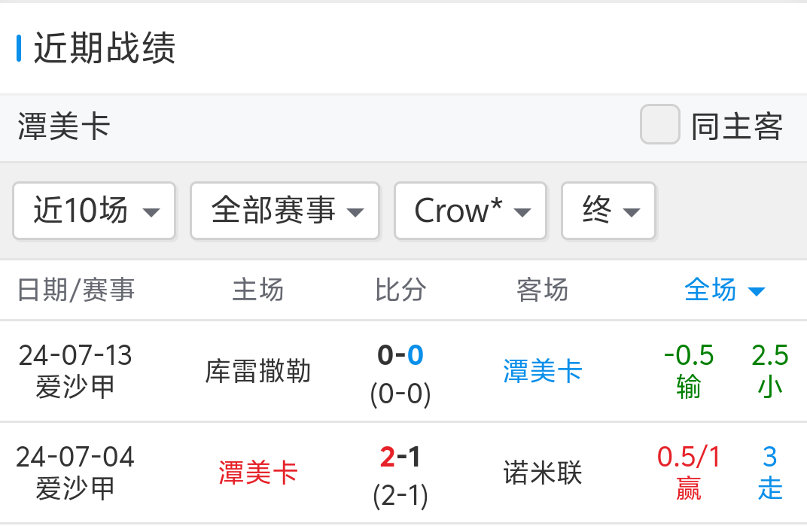Expand the 终 dropdown selector
Screen dimensions: 807x532
pos(608,211)
